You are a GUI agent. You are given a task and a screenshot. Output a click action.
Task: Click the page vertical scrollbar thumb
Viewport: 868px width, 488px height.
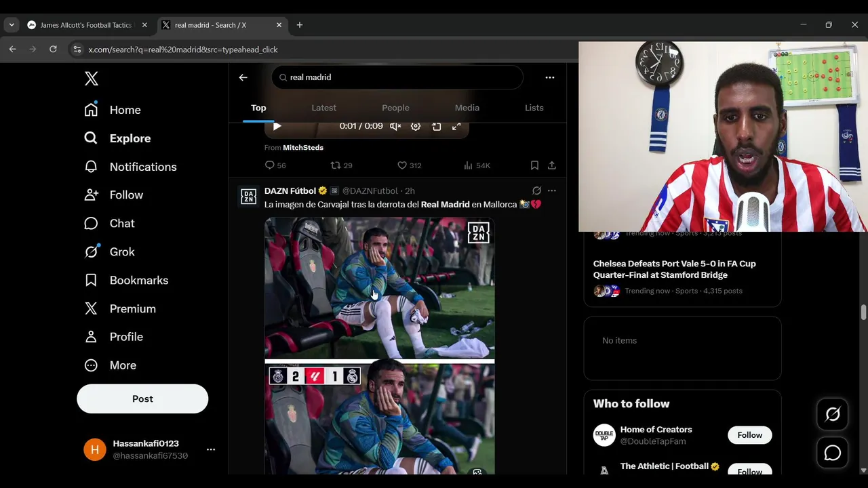(863, 312)
